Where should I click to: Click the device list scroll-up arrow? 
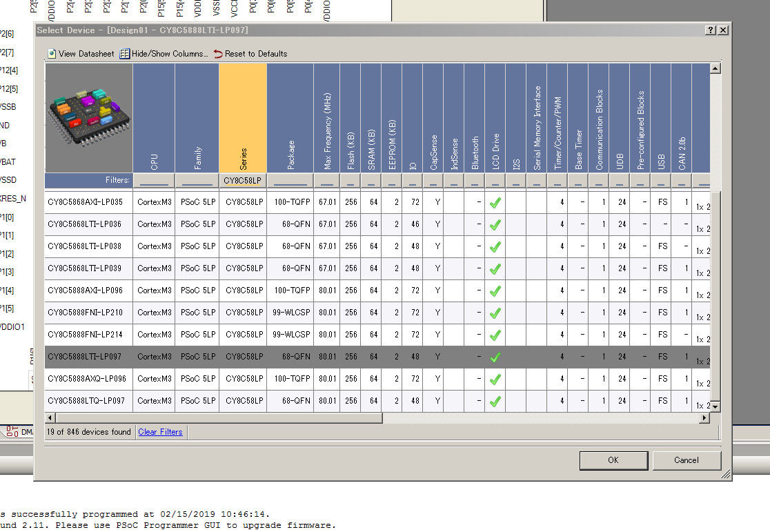coord(715,68)
